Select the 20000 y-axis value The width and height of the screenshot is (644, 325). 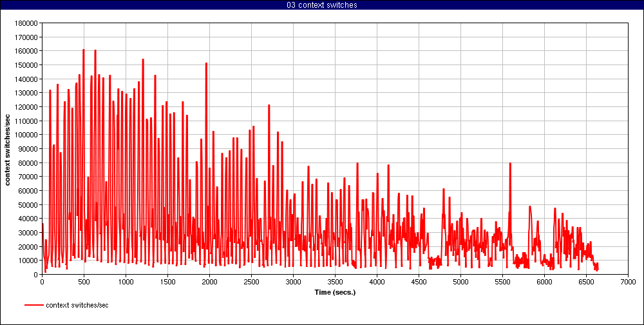(28, 246)
